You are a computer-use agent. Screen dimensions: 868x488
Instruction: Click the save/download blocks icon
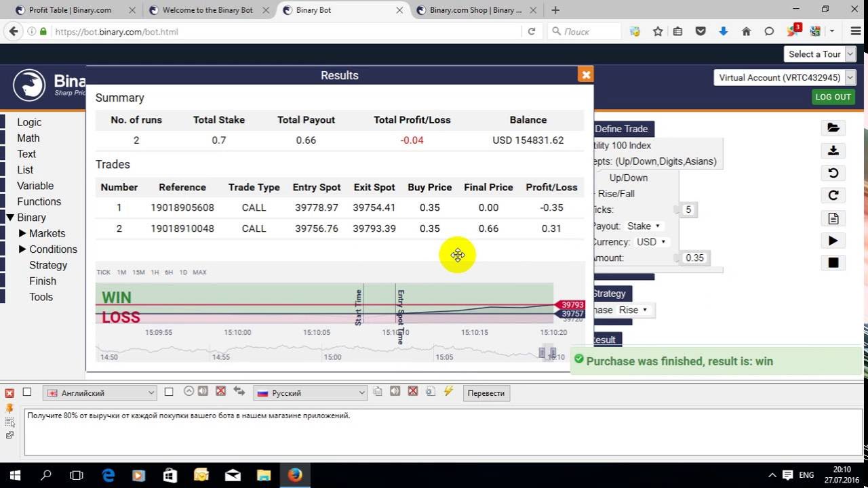[x=833, y=150]
